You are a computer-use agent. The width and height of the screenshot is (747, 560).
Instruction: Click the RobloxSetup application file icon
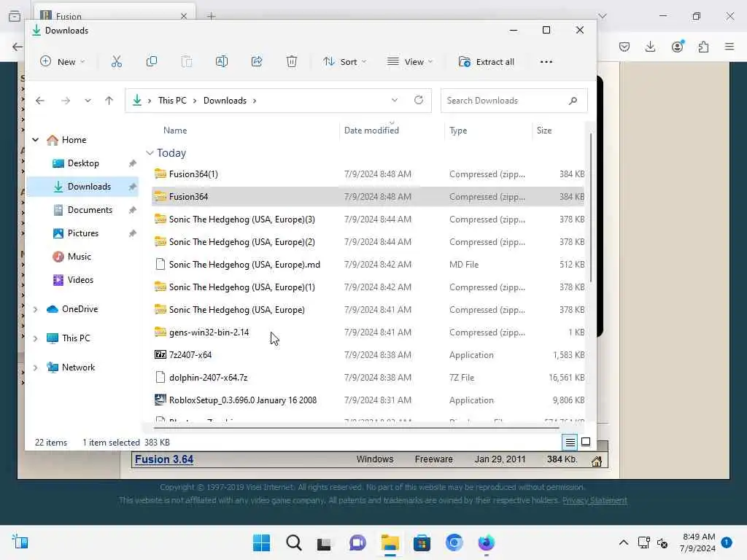(x=160, y=400)
